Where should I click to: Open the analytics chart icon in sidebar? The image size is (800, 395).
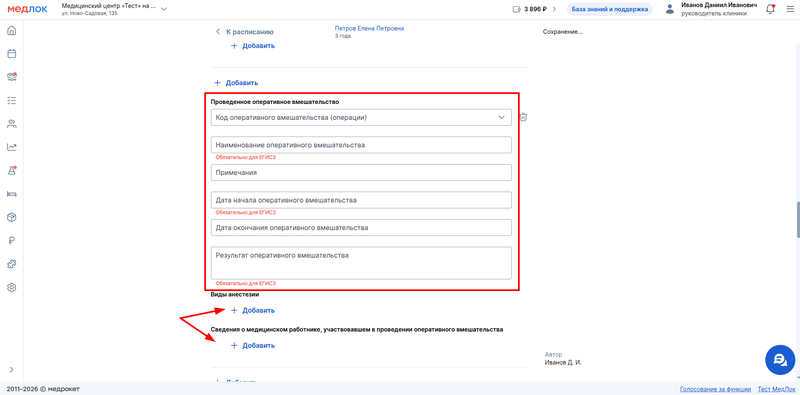click(12, 147)
